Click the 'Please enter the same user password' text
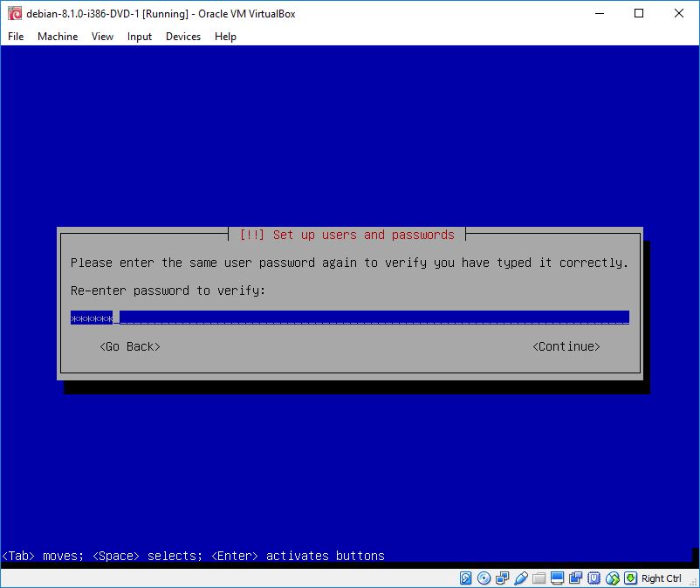700x588 pixels. (349, 263)
